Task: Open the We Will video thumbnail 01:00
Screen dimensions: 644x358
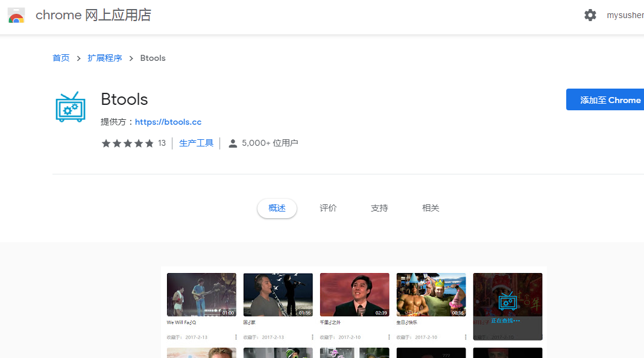Action: pos(201,294)
